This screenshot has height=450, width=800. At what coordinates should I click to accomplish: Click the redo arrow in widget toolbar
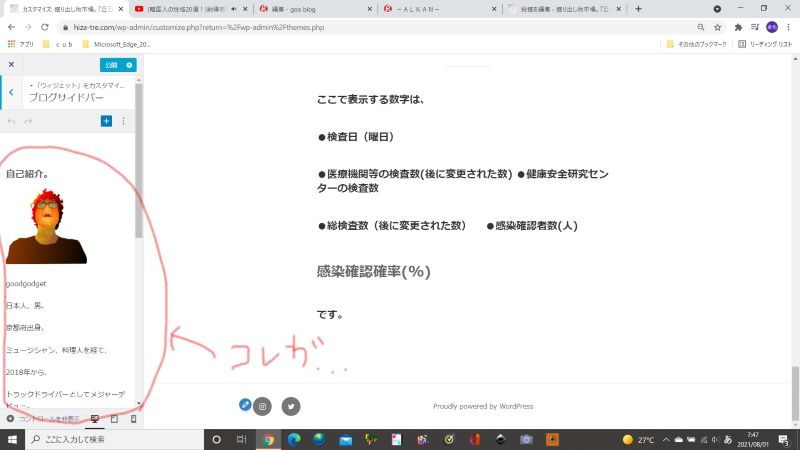(x=28, y=121)
